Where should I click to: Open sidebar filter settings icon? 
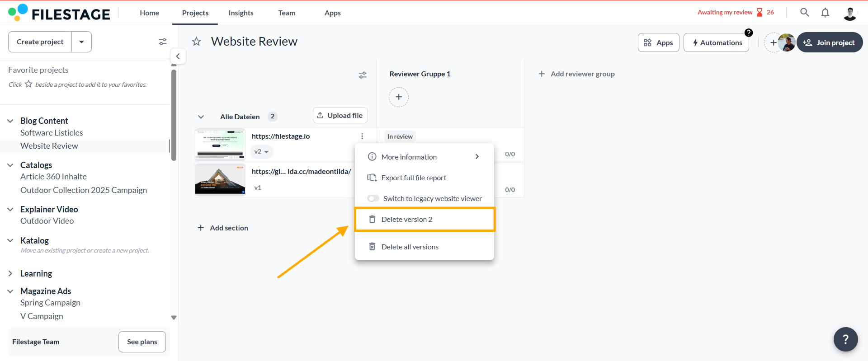[163, 42]
